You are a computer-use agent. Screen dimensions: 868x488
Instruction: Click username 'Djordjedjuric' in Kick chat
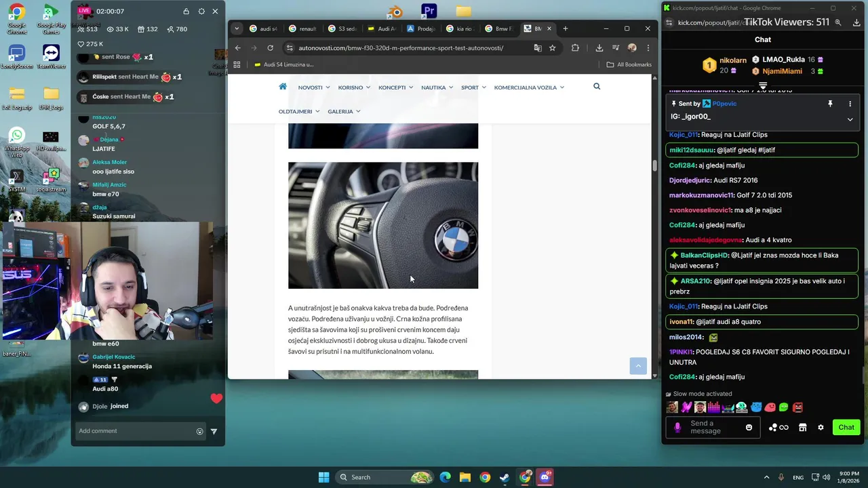pos(690,180)
